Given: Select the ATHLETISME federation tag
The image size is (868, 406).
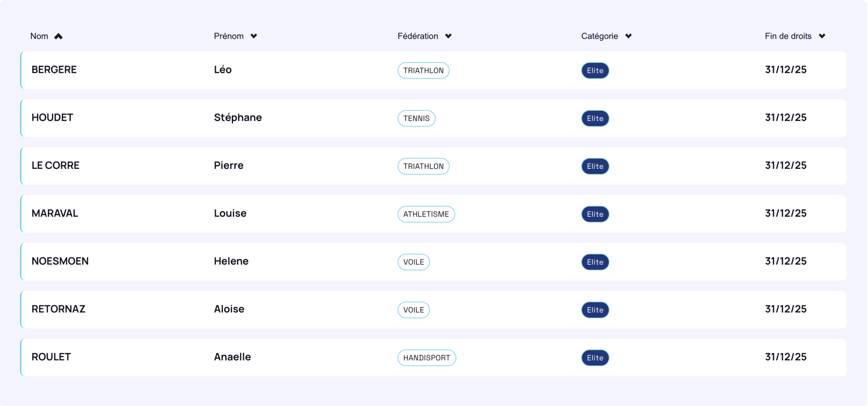Looking at the screenshot, I should [x=426, y=214].
